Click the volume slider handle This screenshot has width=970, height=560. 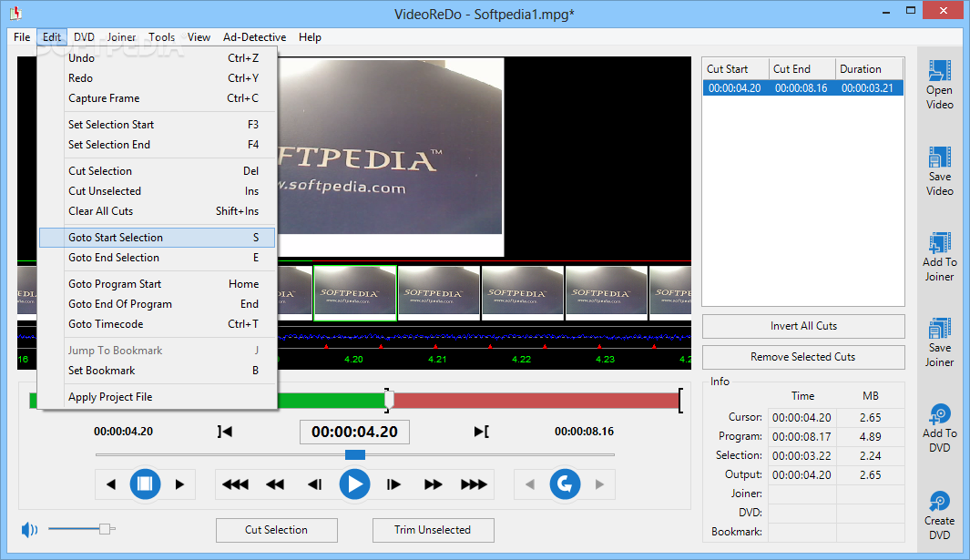click(x=105, y=528)
